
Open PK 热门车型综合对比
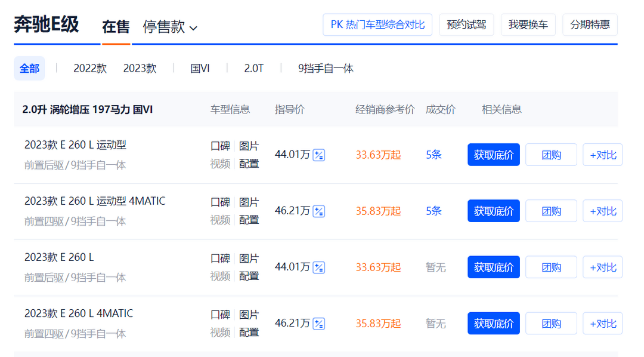coord(377,24)
